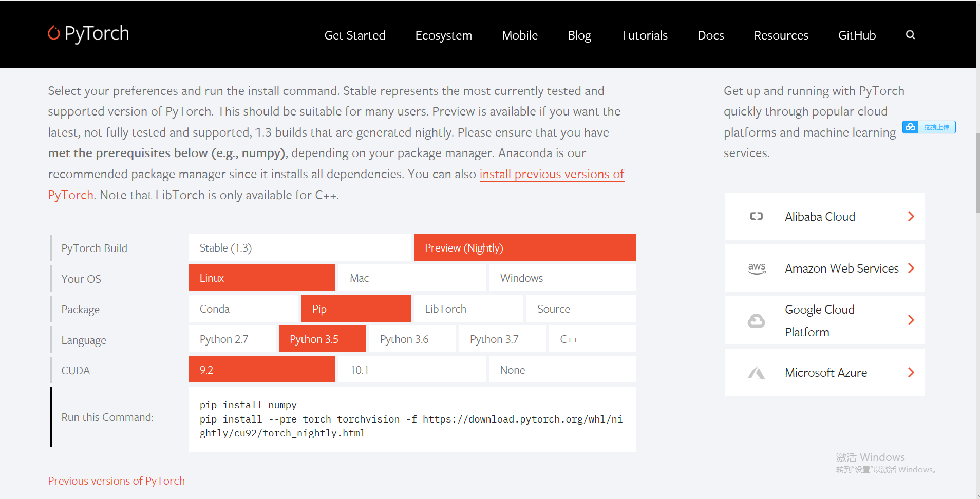This screenshot has height=499, width=980.
Task: Click the 'PyTorch Build' row label
Action: click(95, 248)
